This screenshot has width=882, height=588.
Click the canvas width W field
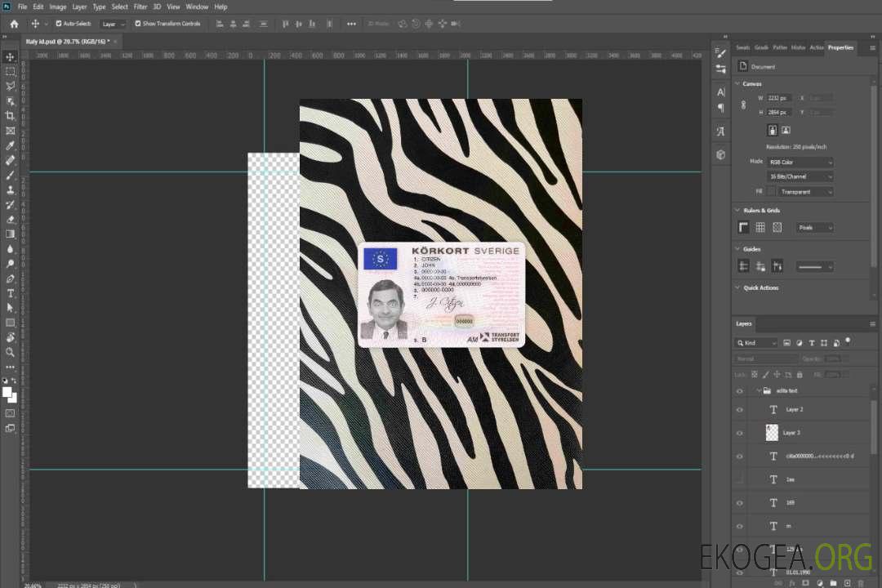(780, 98)
